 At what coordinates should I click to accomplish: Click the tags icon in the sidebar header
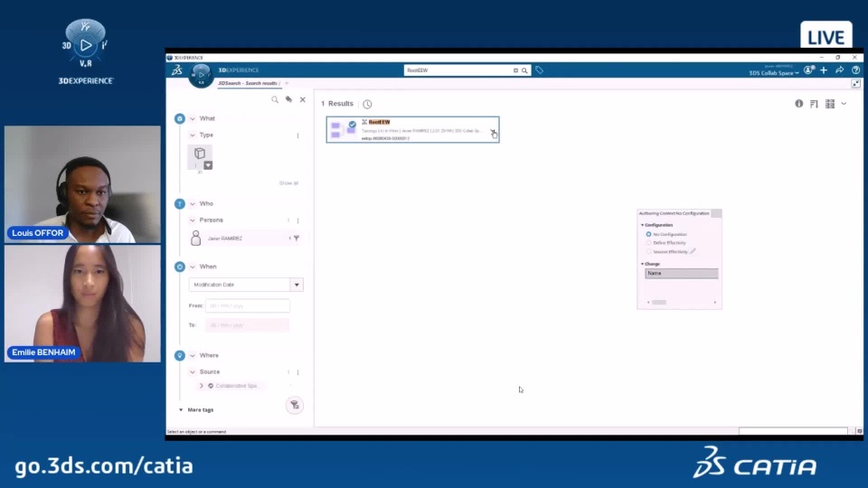[288, 99]
